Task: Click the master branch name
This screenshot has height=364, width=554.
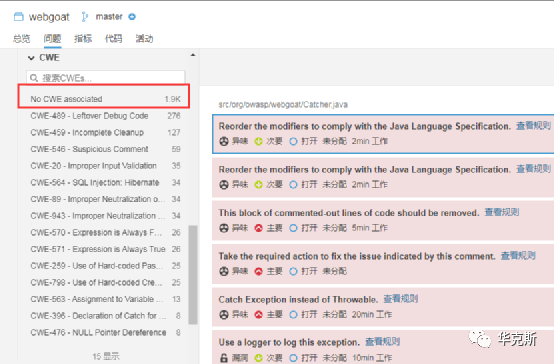Action: tap(109, 17)
